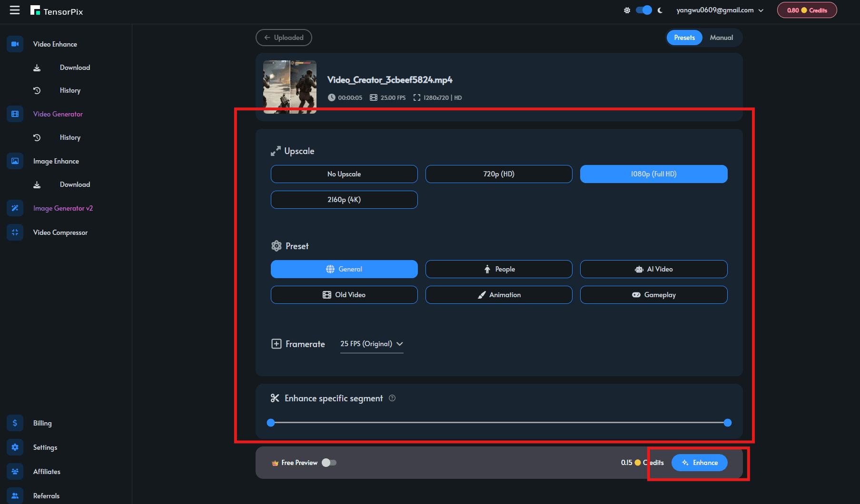Image resolution: width=860 pixels, height=504 pixels.
Task: Click the Video Generator film icon
Action: 15,114
